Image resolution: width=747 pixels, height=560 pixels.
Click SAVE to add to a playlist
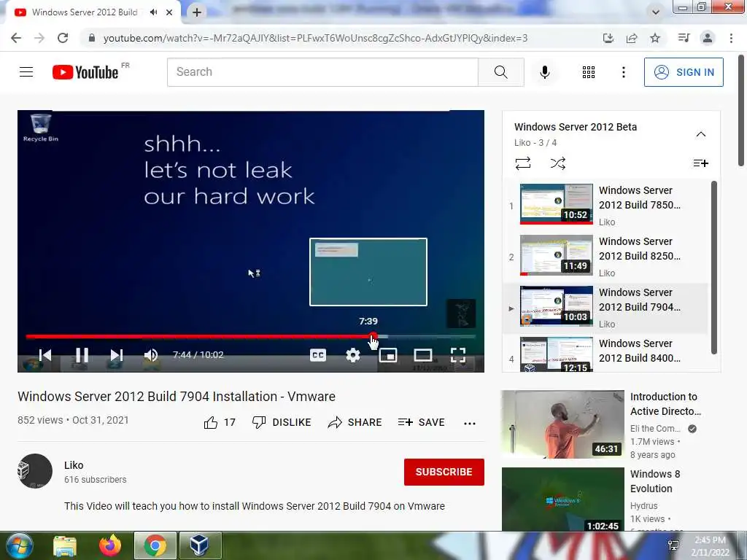coord(421,422)
